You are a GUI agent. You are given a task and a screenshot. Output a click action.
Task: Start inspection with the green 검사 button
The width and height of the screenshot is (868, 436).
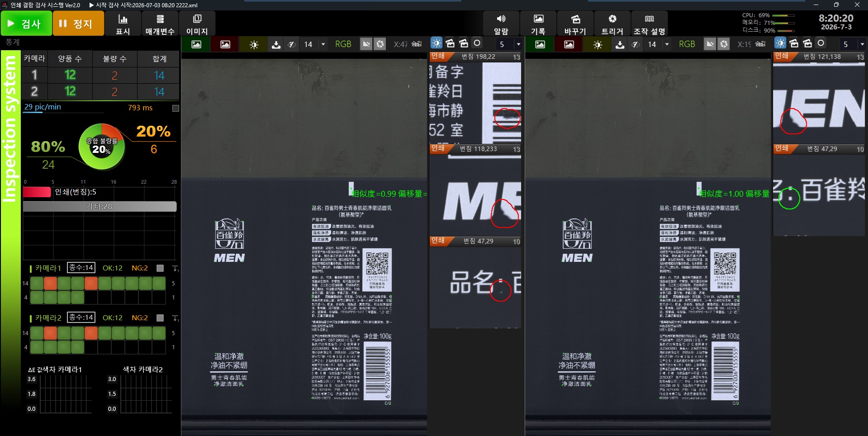pyautogui.click(x=26, y=23)
